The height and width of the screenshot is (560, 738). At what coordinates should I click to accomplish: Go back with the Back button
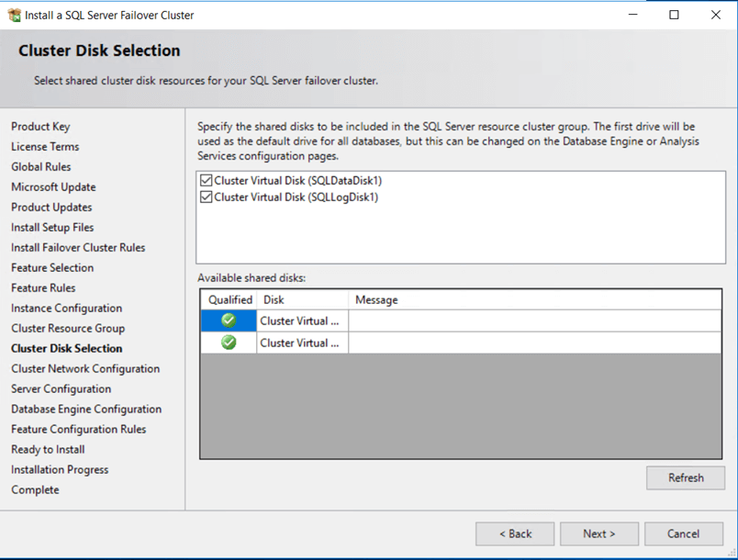point(515,533)
